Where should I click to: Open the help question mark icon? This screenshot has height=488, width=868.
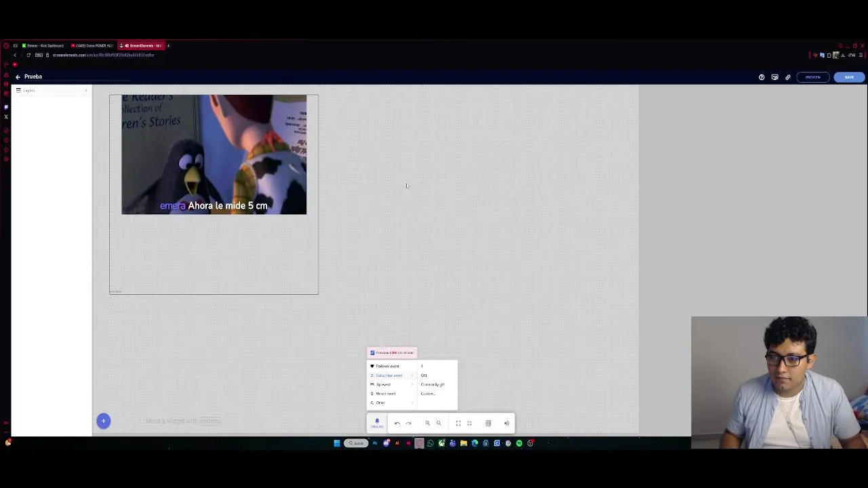tap(762, 77)
